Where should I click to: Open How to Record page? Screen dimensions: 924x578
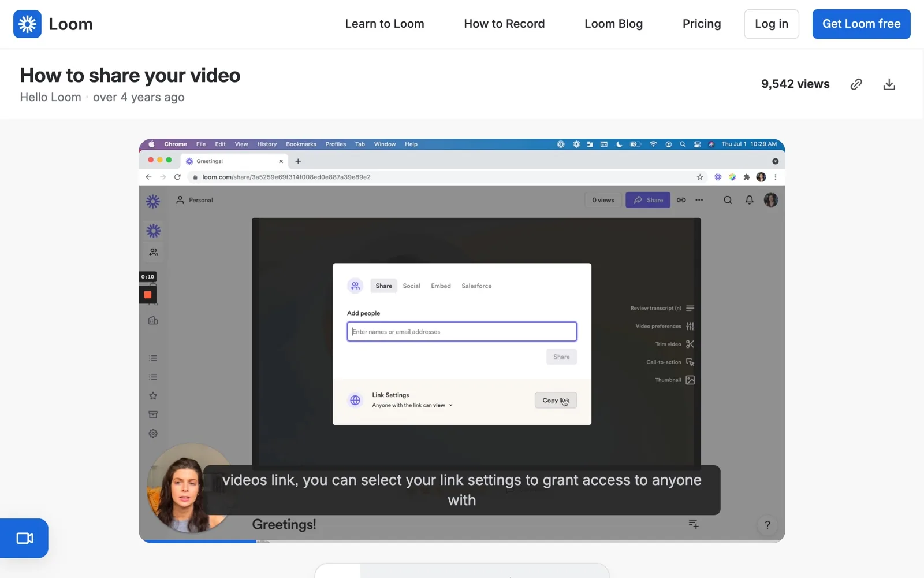(x=504, y=24)
